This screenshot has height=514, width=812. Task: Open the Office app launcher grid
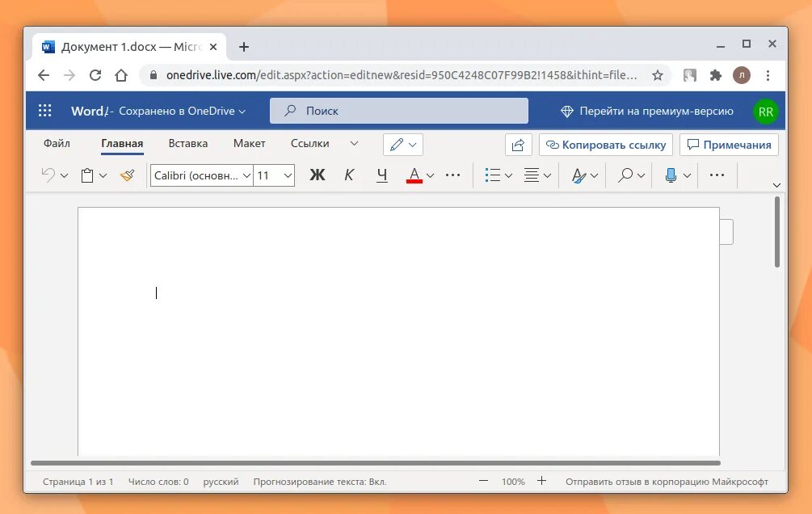coord(45,111)
